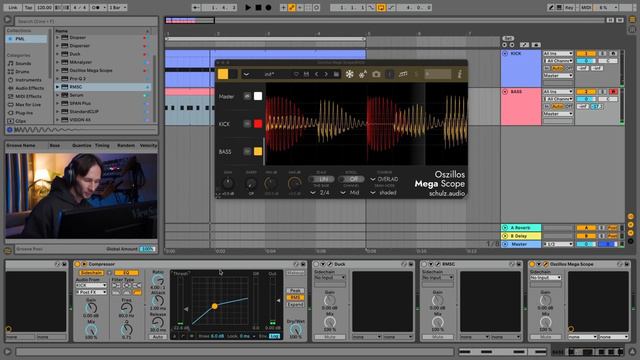Open the shaded draw mode dropdown
Viewport: 640px width, 360px height.
(383, 193)
